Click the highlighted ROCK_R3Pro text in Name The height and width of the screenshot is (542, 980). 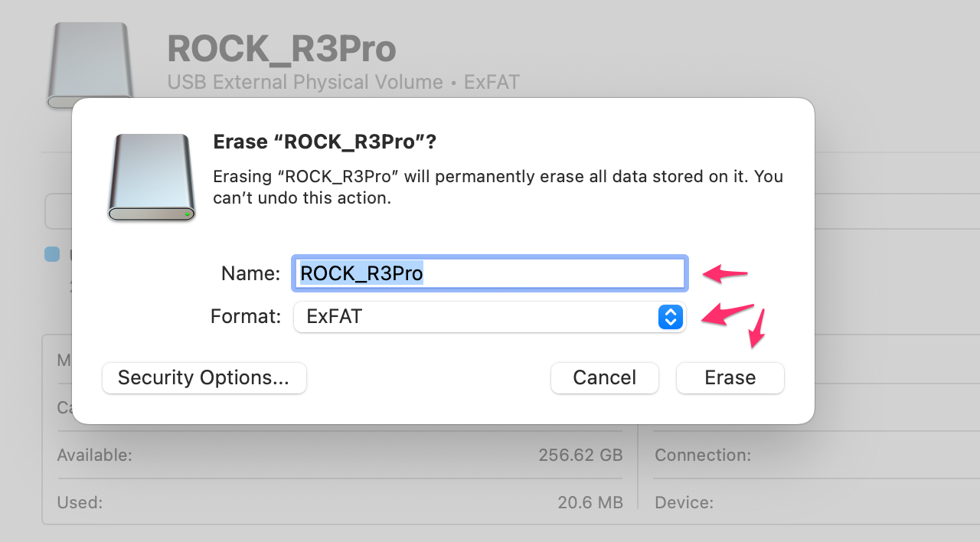(360, 273)
